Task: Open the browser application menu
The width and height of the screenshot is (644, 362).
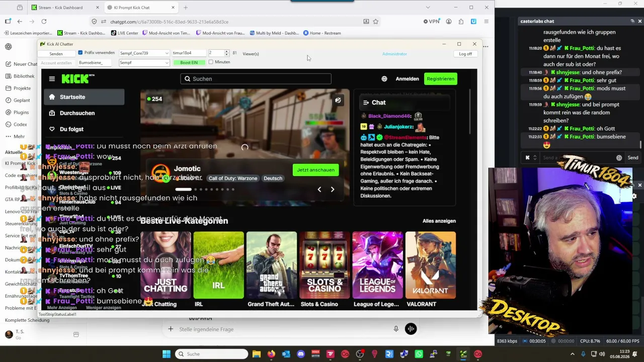Action: [486, 22]
